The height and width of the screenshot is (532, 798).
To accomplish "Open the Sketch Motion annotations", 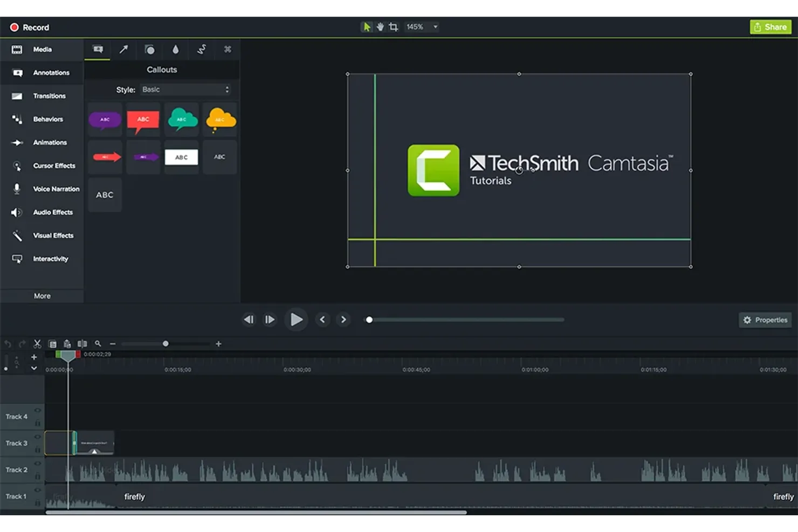I will [x=202, y=50].
